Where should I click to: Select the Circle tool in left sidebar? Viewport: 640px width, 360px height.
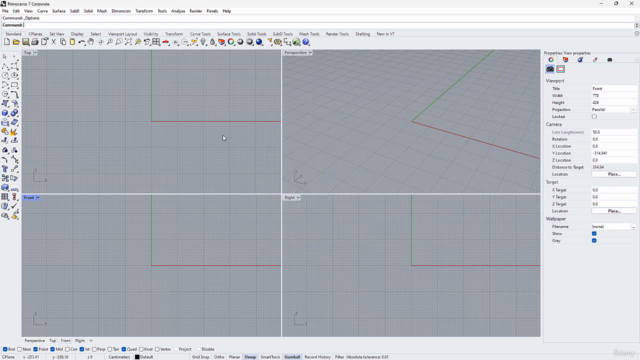click(x=5, y=75)
